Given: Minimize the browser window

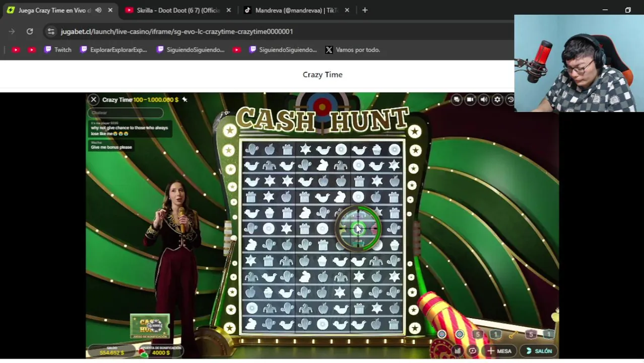Looking at the screenshot, I should 605,10.
